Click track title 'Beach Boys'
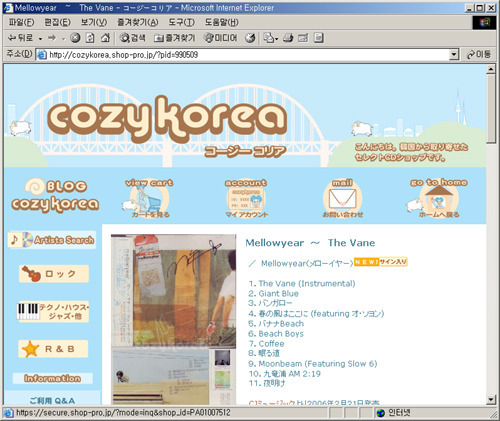The width and height of the screenshot is (500, 421). point(281,334)
